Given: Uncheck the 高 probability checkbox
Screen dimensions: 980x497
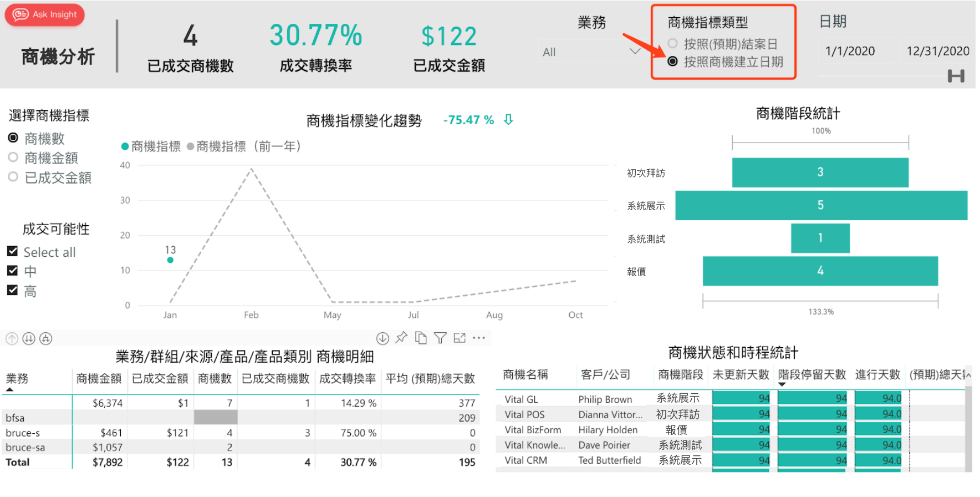Looking at the screenshot, I should [12, 290].
